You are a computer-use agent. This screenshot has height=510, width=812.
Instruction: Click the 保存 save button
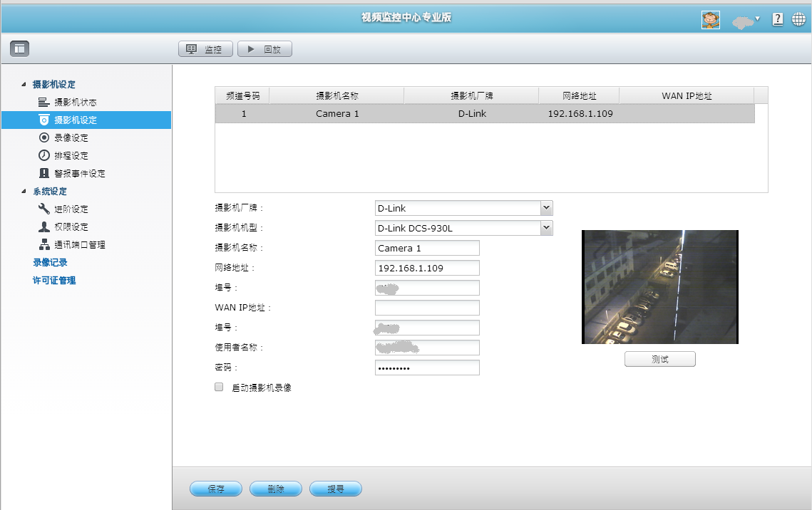click(216, 489)
